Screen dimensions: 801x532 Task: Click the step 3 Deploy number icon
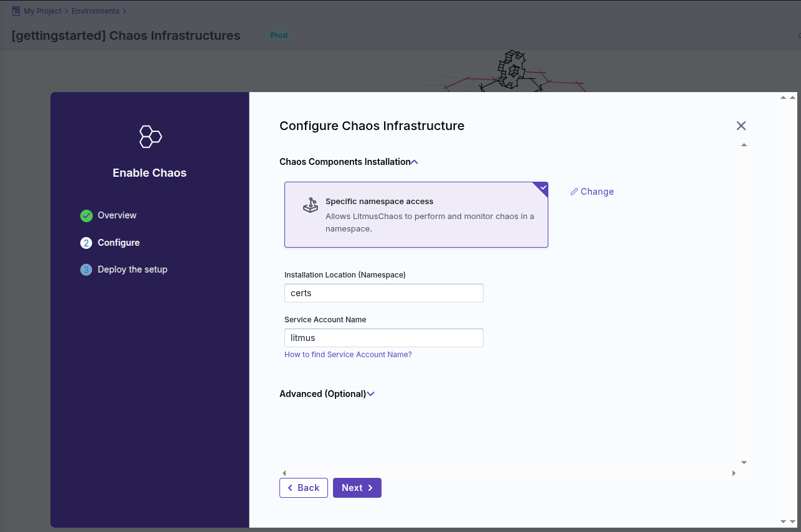86,270
